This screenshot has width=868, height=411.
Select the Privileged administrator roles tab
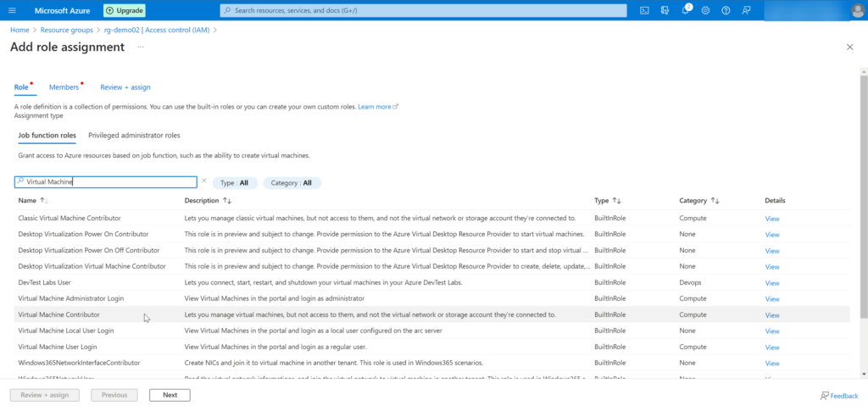click(134, 136)
